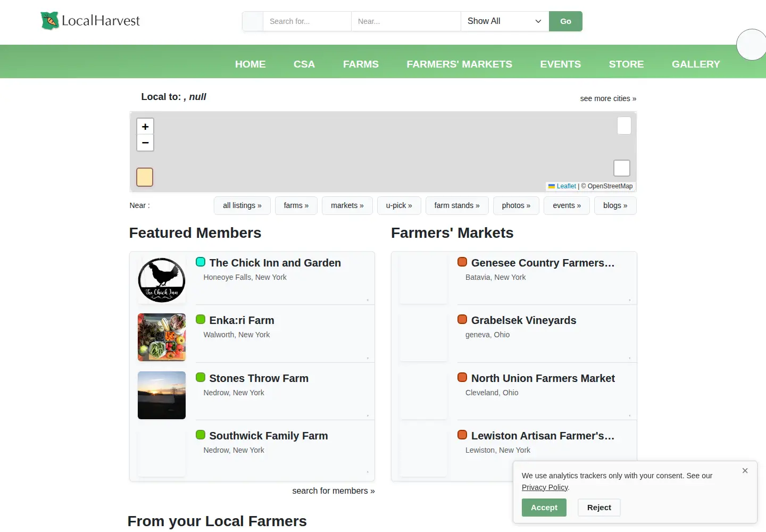Click the geneva, Ohio text
The height and width of the screenshot is (532, 766).
pyautogui.click(x=487, y=335)
